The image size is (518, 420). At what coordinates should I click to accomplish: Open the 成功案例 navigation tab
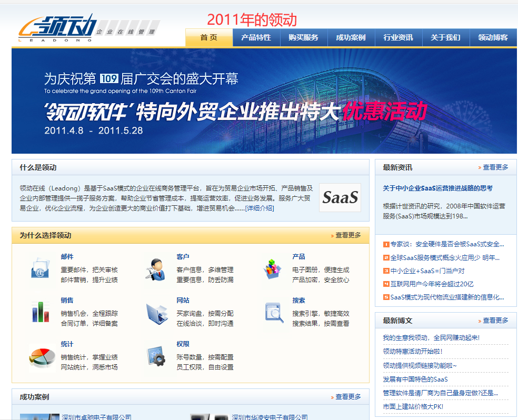pyautogui.click(x=351, y=37)
